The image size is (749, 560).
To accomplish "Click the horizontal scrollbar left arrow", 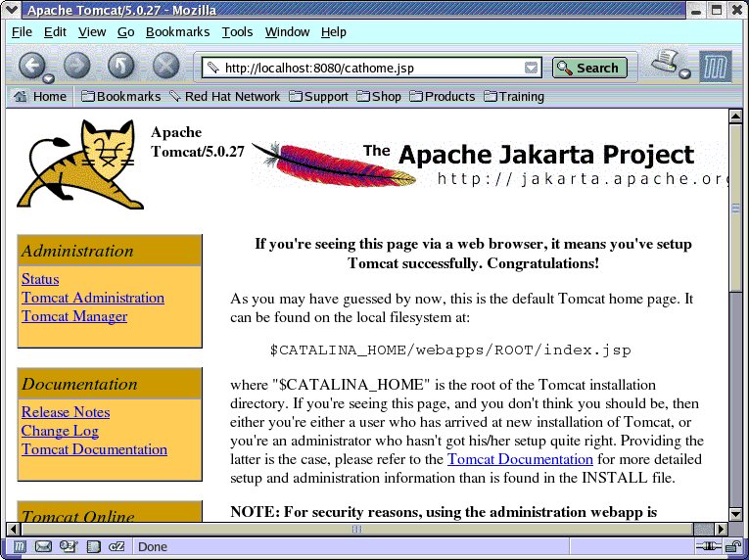I will click(x=14, y=529).
